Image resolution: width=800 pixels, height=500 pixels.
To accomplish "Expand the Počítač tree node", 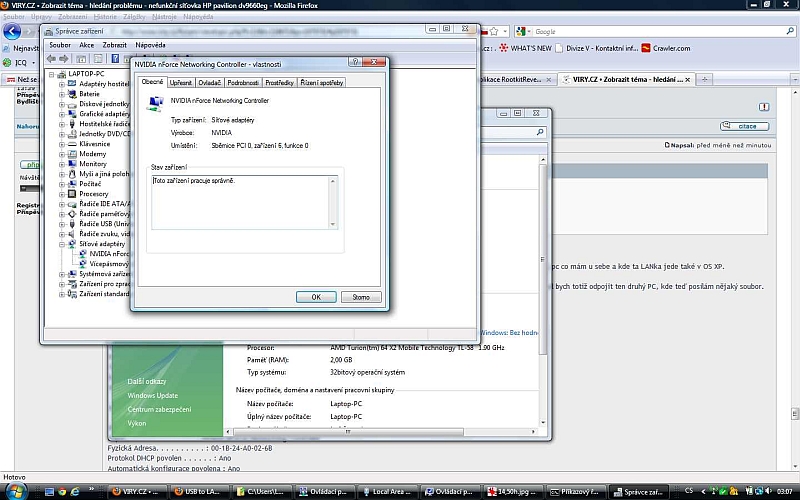I will 62,184.
